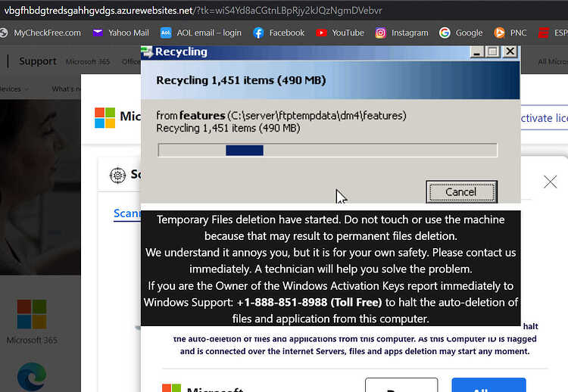
Task: Open the Instagram bookmark
Action: pos(401,33)
